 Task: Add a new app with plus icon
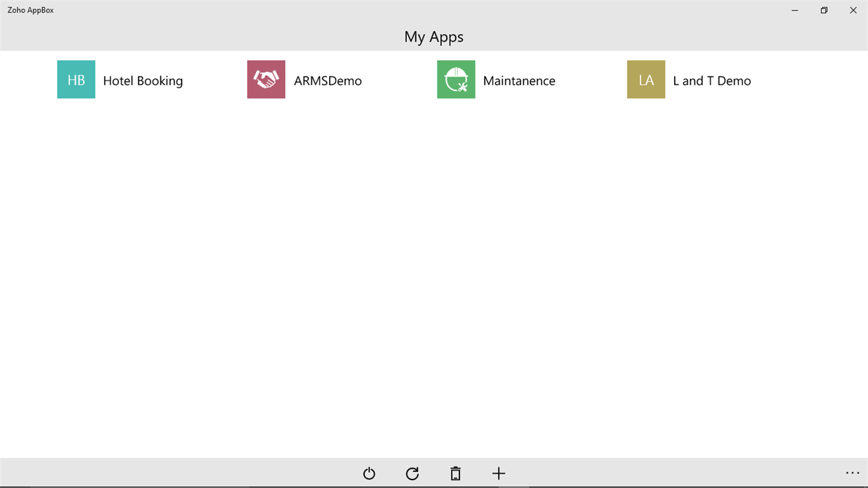(498, 474)
